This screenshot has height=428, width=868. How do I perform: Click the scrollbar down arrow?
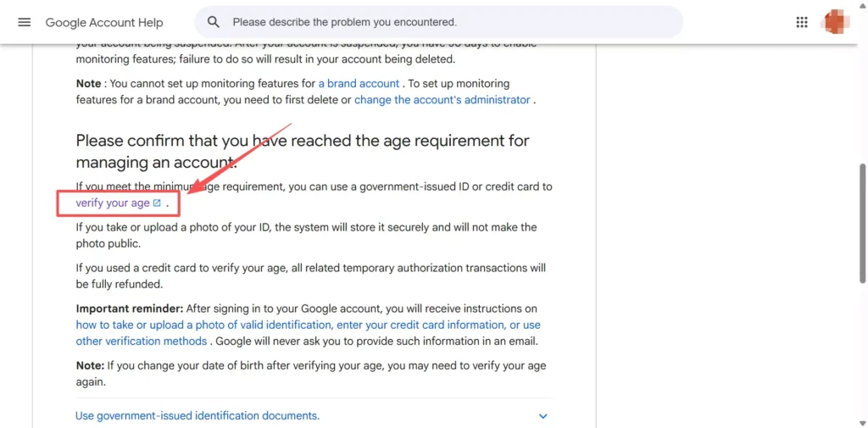coord(861,422)
